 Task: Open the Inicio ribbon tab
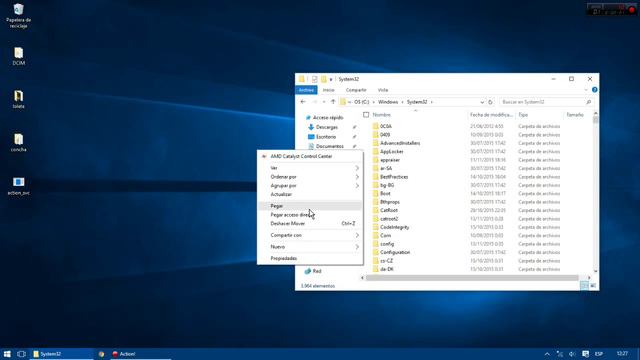point(328,90)
